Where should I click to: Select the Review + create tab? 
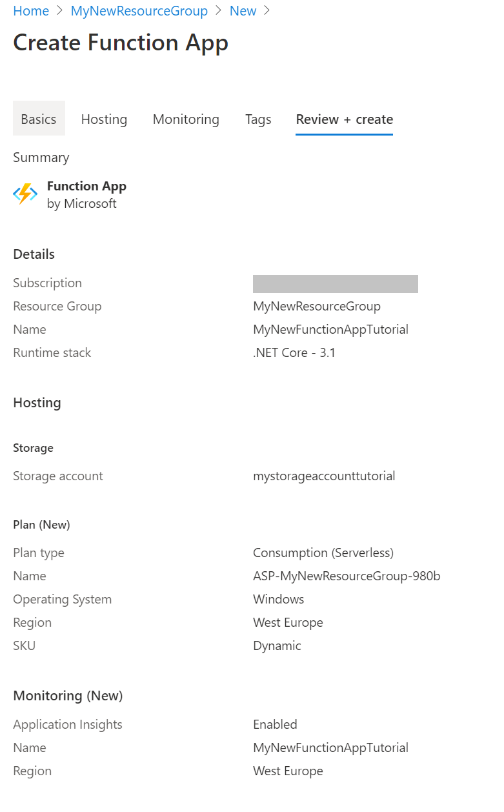344,119
